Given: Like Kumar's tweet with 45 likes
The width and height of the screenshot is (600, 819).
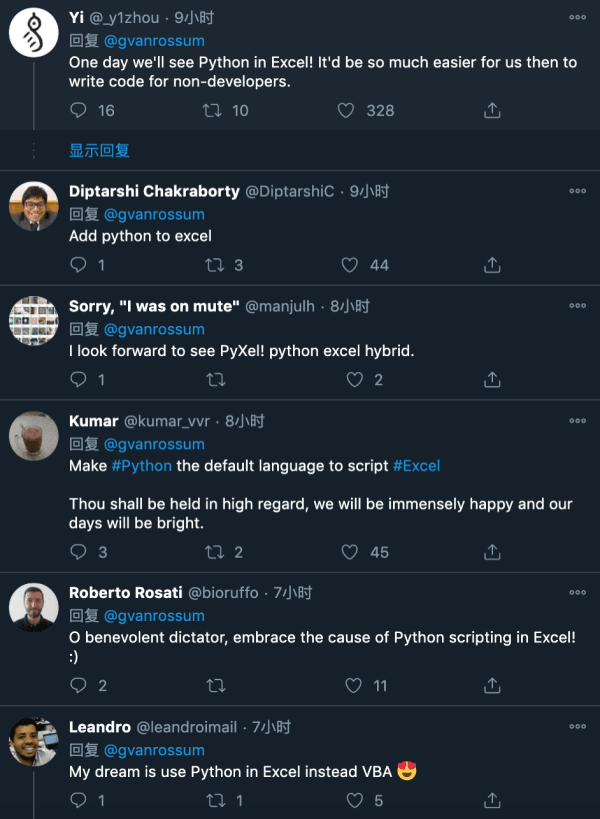Looking at the screenshot, I should 350,552.
